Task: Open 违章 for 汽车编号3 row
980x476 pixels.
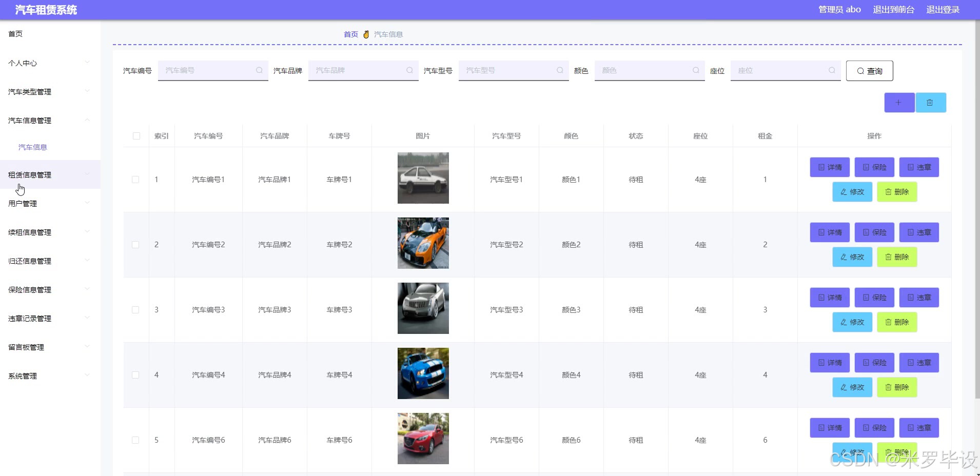Action: click(919, 298)
